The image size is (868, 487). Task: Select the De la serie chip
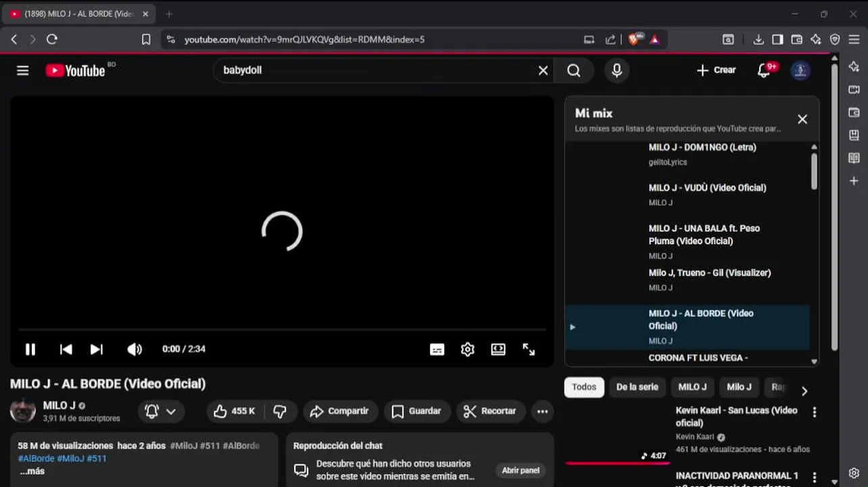tap(637, 387)
